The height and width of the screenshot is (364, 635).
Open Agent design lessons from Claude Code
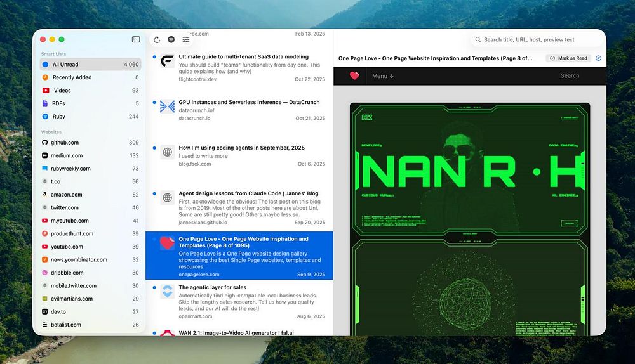click(239, 207)
